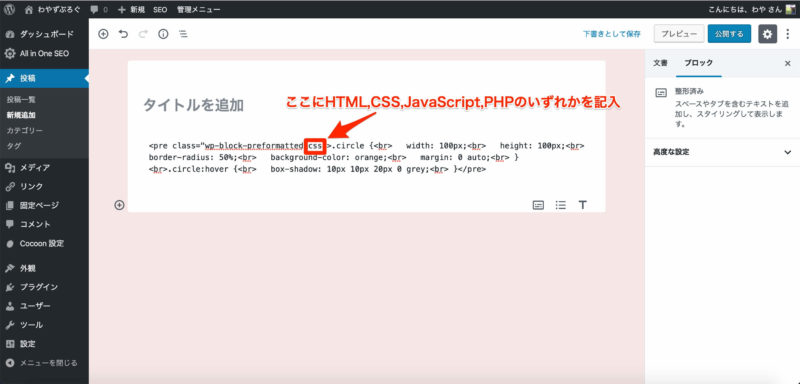
Task: Click the add block circle beside the editor
Action: click(x=119, y=205)
